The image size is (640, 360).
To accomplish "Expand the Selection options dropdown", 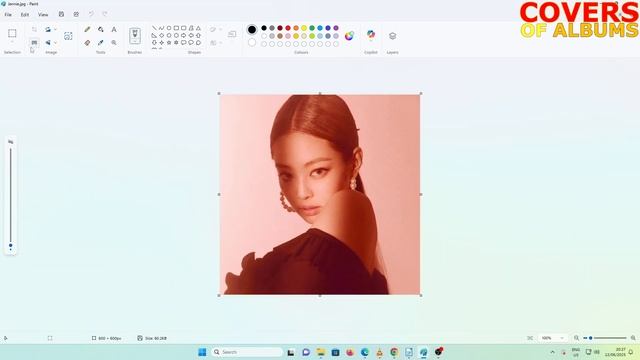I will coord(12,42).
